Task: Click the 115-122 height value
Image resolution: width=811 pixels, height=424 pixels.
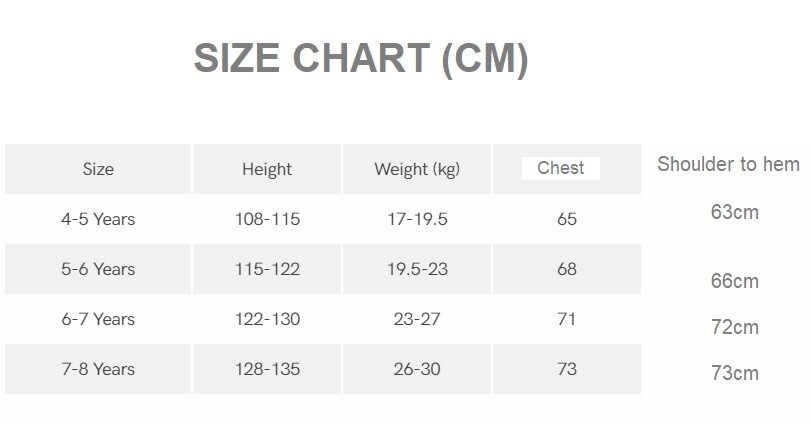Action: [267, 269]
